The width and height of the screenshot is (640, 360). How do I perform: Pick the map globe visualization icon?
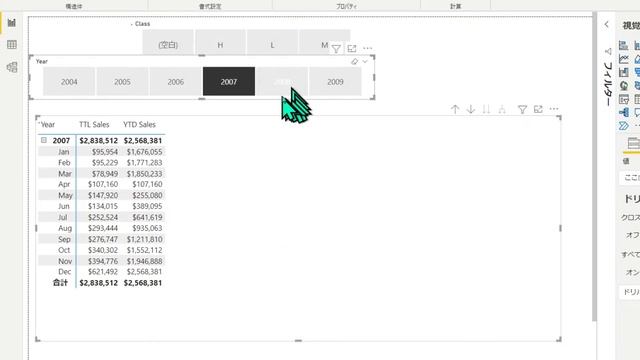(x=624, y=86)
